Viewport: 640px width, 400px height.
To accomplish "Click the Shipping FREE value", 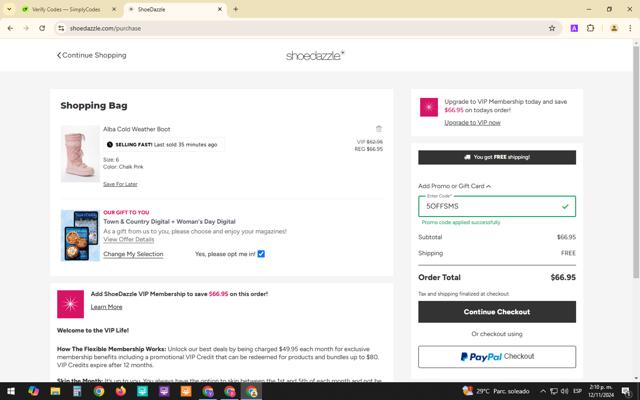I will click(x=568, y=253).
